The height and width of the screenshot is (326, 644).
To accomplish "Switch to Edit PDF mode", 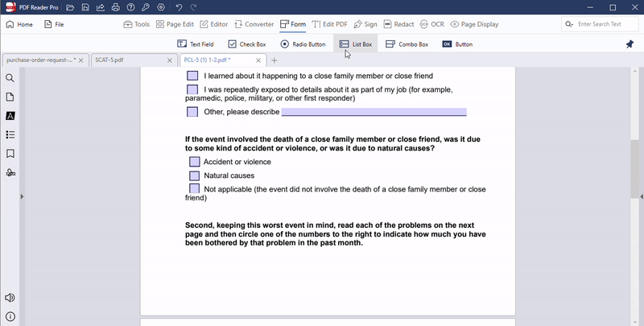I will (x=330, y=24).
